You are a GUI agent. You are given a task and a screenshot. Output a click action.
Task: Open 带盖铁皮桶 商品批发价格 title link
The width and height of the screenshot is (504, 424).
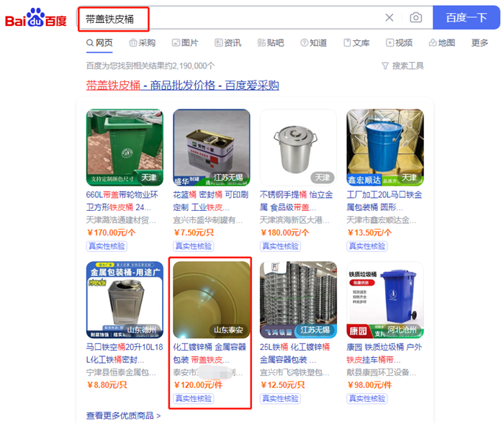(x=182, y=86)
